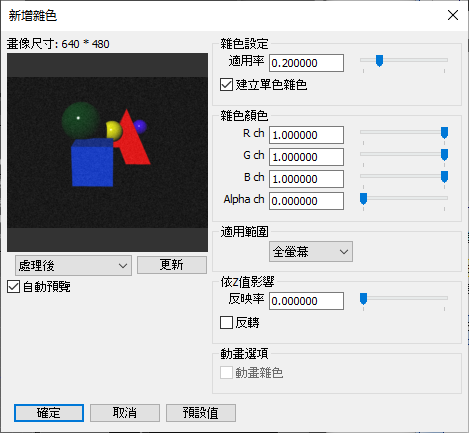Click the Alpha ch slider handle
Screen dimensions: 469x433
363,199
